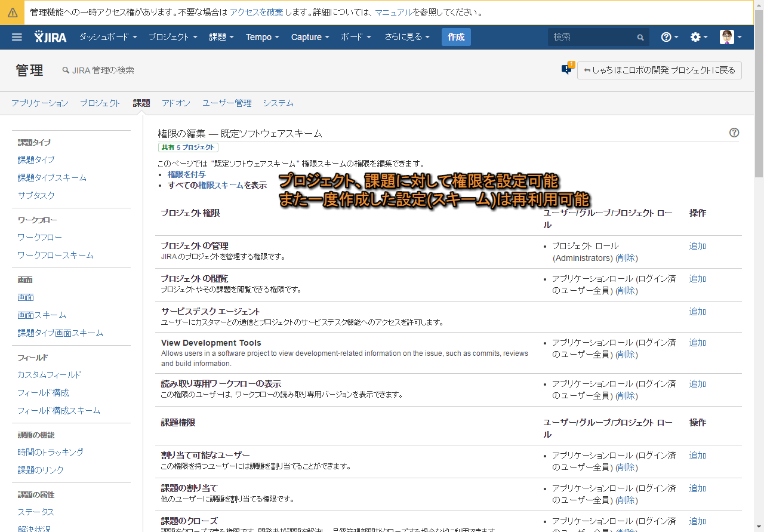764x532 pixels.
Task: Click 削除 in the 読み取り専用ワークフローの表示 row
Action: tap(626, 396)
